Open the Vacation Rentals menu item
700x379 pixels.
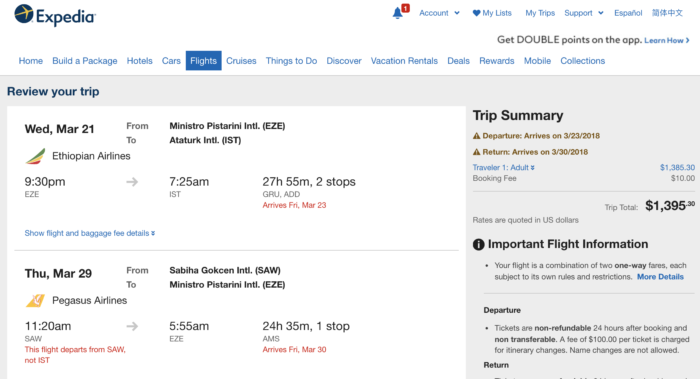click(x=404, y=61)
